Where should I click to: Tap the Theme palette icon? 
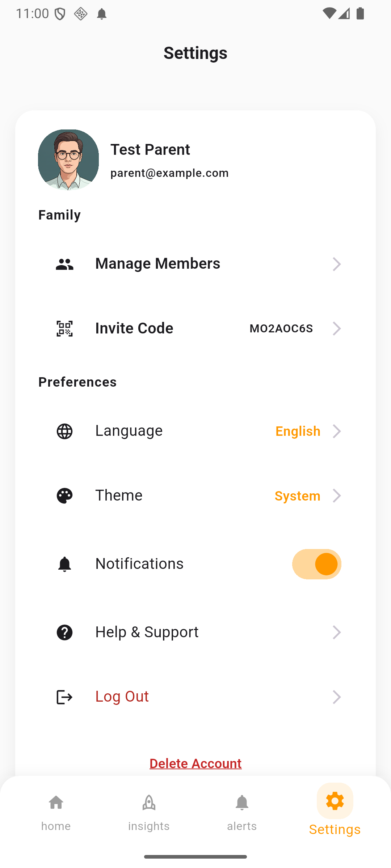(x=64, y=495)
